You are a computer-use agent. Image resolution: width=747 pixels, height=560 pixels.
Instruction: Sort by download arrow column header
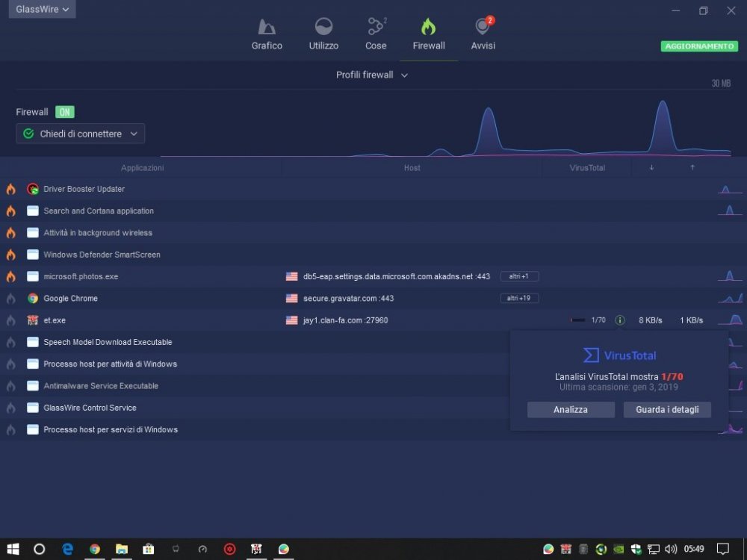[x=651, y=167]
